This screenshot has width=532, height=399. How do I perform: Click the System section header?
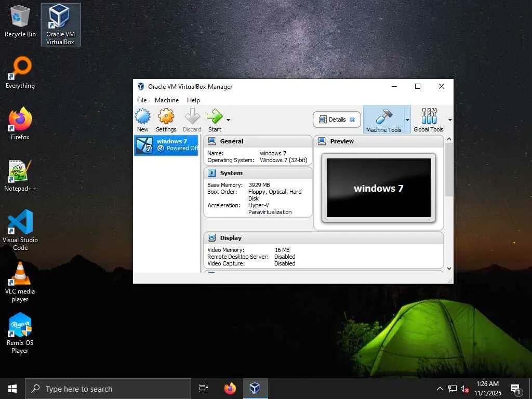pyautogui.click(x=258, y=173)
